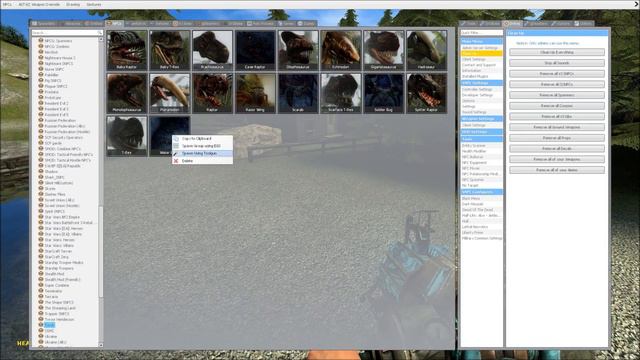Click Remove all Ground Weapons button

[x=557, y=127]
